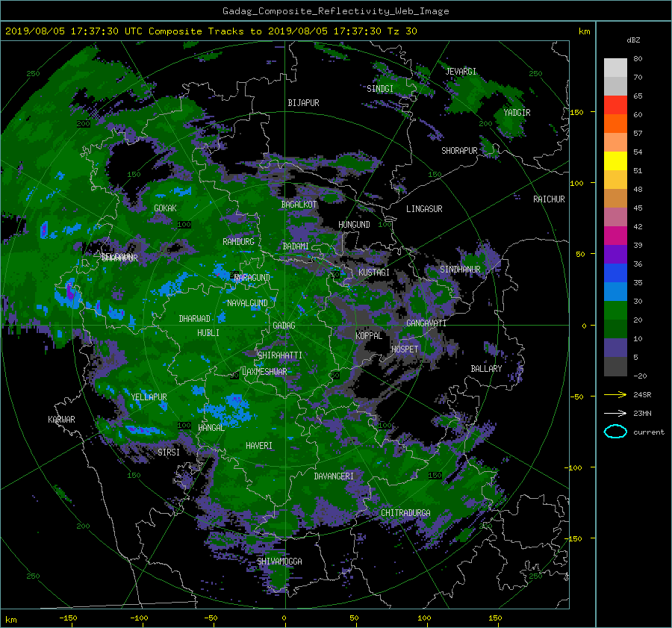Image resolution: width=672 pixels, height=628 pixels.
Task: Click the RAMDURG city label
Action: [238, 242]
